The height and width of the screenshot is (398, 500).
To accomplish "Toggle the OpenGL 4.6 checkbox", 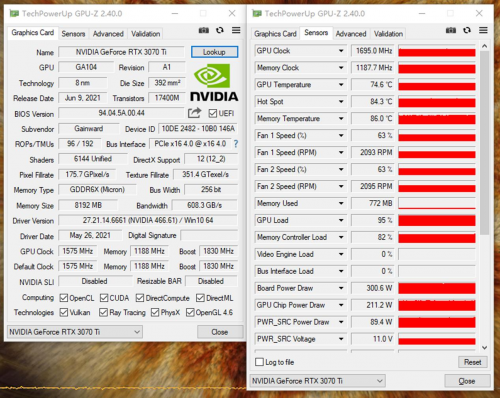I will (190, 312).
